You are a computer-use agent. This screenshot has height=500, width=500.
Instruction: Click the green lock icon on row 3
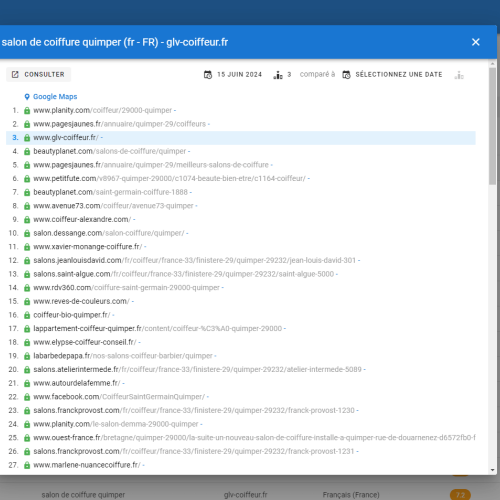click(27, 138)
